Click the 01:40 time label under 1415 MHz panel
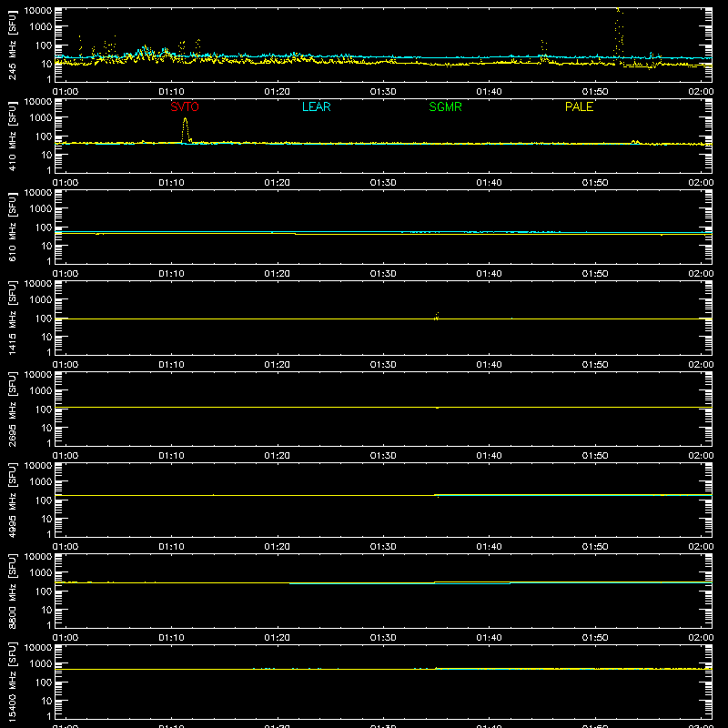This screenshot has height=728, width=728. [489, 365]
